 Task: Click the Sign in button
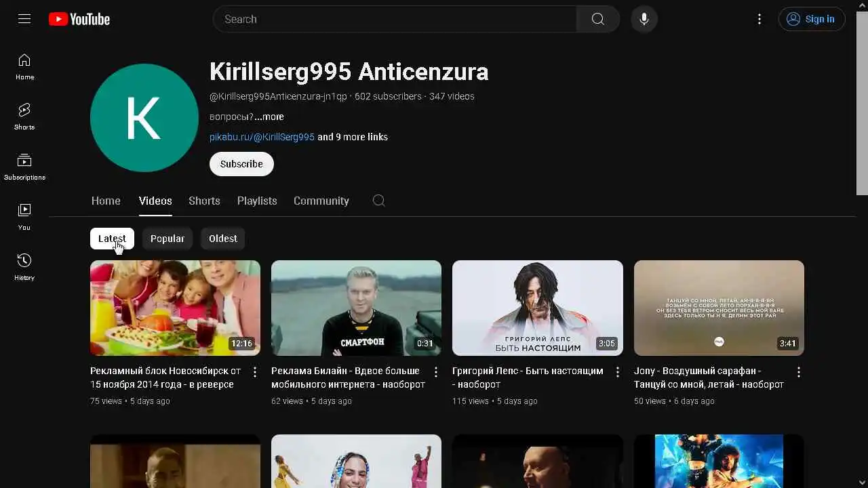812,19
